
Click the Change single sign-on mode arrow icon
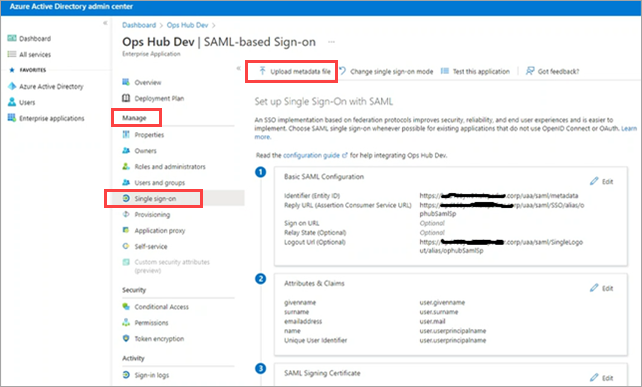343,71
